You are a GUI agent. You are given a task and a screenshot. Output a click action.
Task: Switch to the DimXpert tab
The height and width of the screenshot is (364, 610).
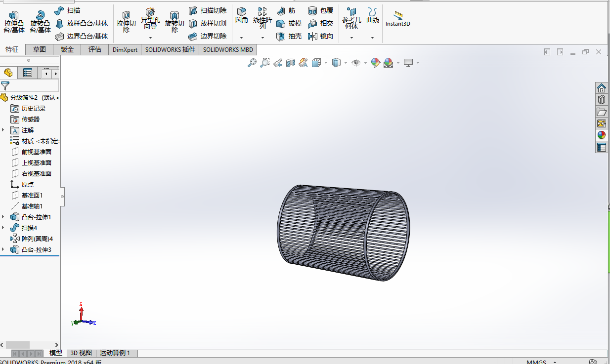pos(125,49)
